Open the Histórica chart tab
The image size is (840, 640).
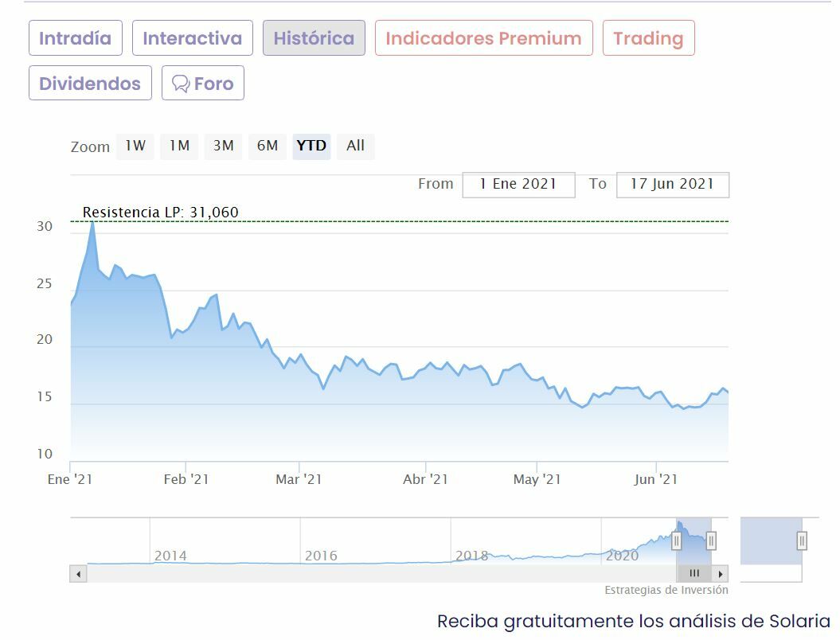click(314, 38)
